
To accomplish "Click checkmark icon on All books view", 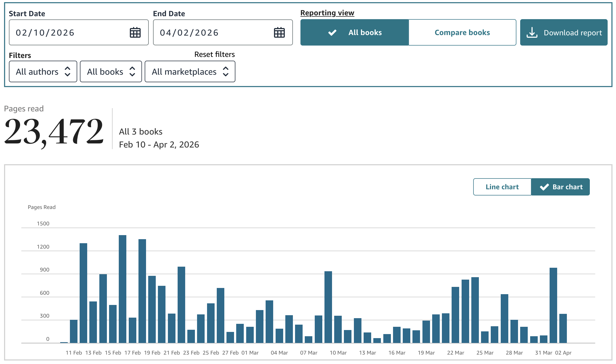I will click(332, 33).
